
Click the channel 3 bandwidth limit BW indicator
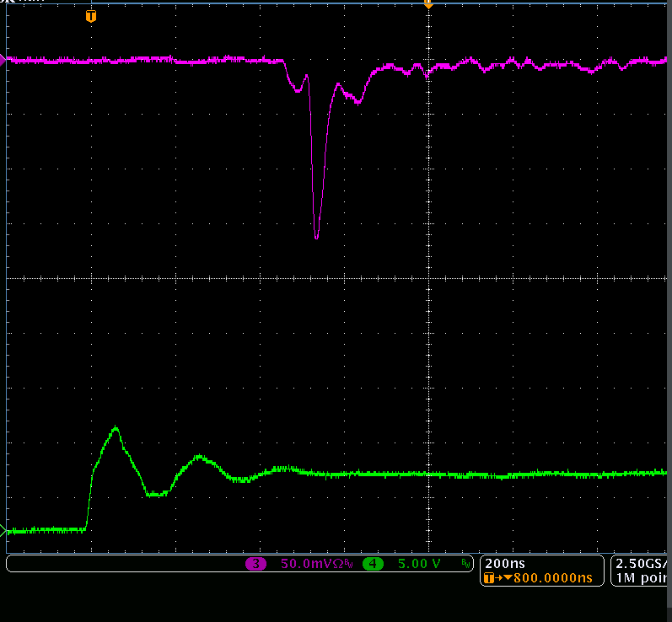tap(349, 565)
